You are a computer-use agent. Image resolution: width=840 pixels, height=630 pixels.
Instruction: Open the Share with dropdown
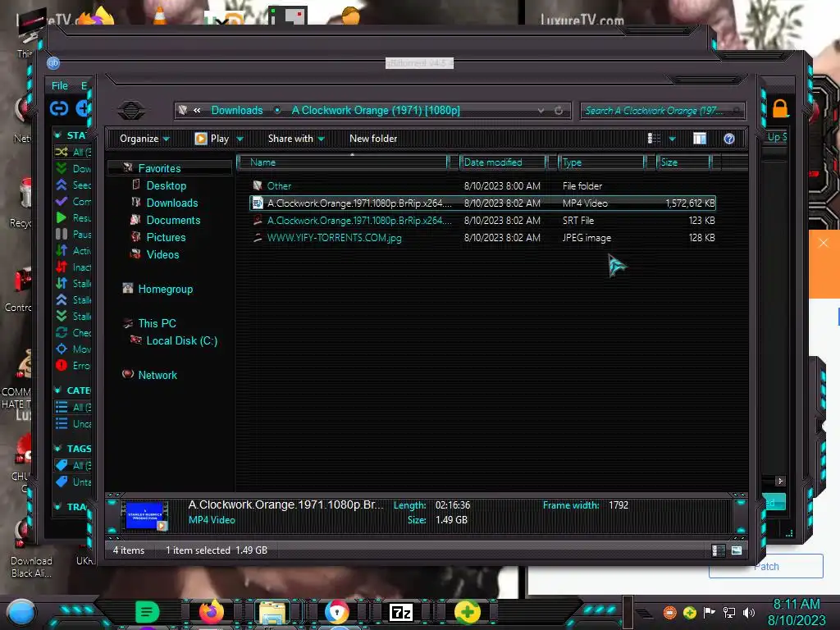point(295,139)
